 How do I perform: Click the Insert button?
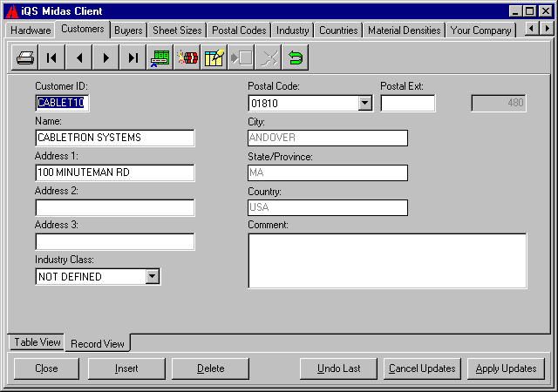126,368
